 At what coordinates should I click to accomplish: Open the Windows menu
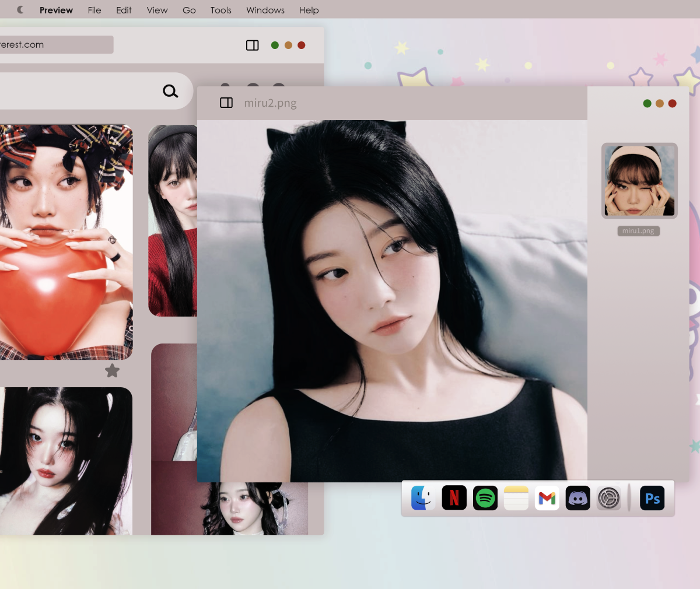click(x=265, y=10)
